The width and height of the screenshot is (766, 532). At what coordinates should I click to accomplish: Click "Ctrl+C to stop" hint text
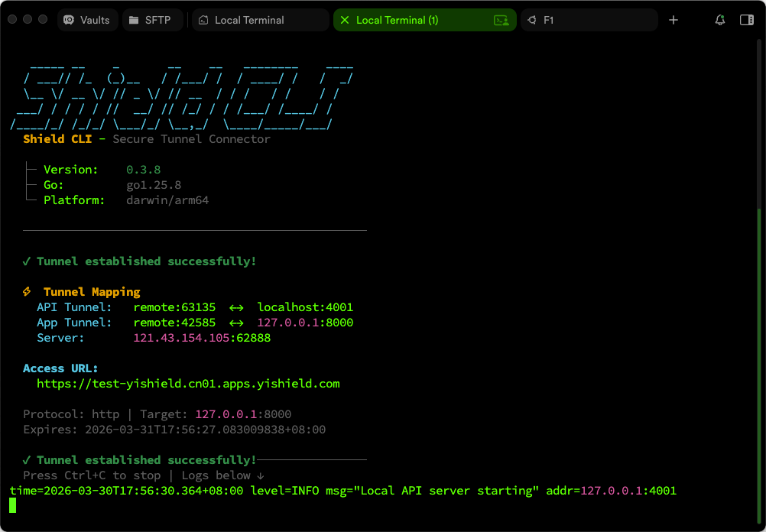point(112,476)
